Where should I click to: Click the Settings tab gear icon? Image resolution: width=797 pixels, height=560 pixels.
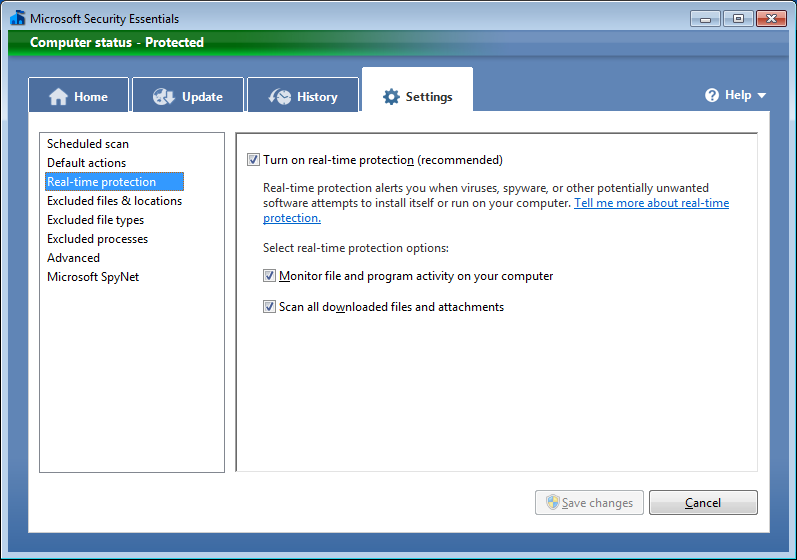pos(391,97)
